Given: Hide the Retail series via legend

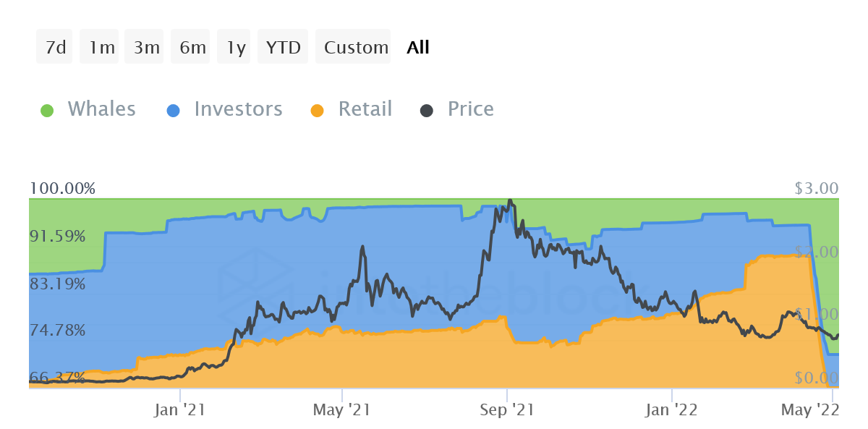Looking at the screenshot, I should [x=365, y=109].
